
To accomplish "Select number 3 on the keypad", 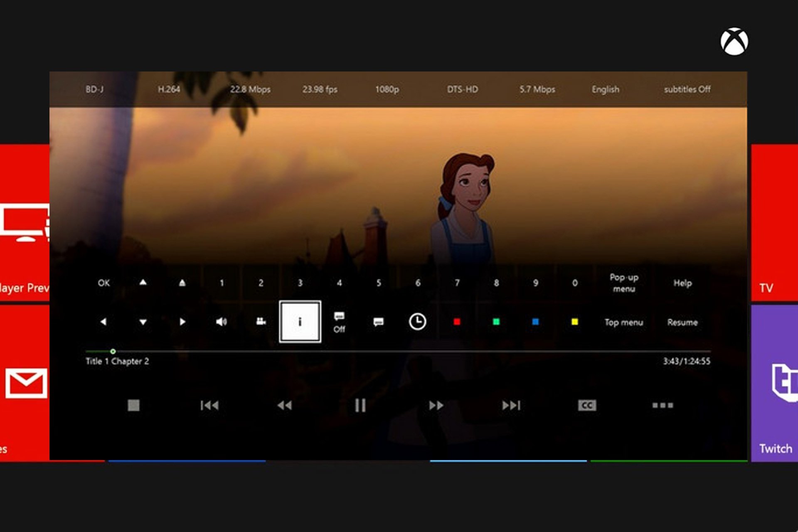I will [x=300, y=283].
